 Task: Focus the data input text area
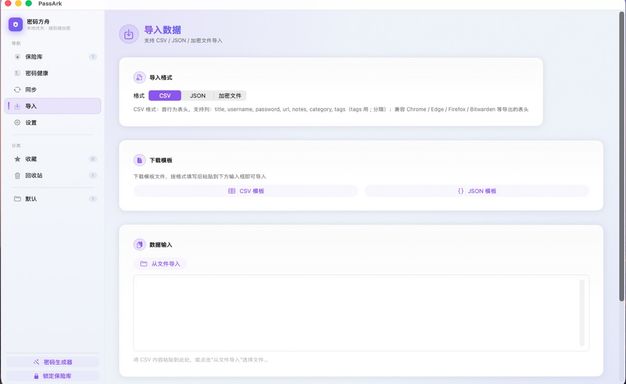pos(361,313)
